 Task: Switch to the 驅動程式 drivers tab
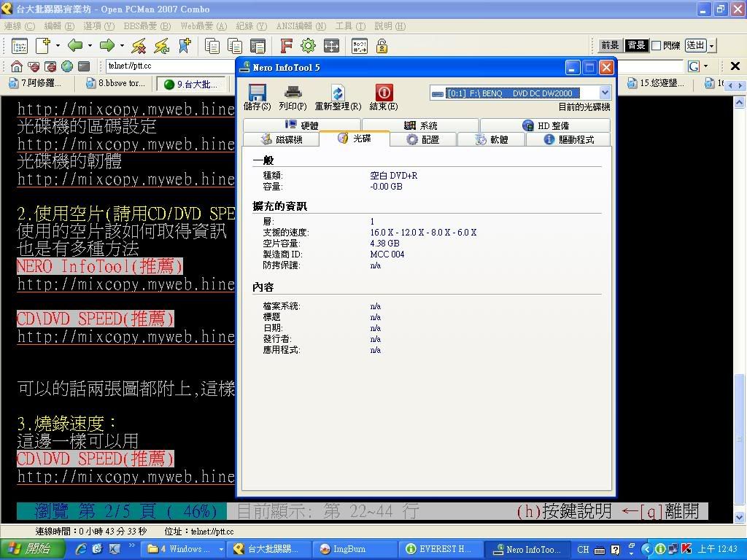(x=568, y=139)
